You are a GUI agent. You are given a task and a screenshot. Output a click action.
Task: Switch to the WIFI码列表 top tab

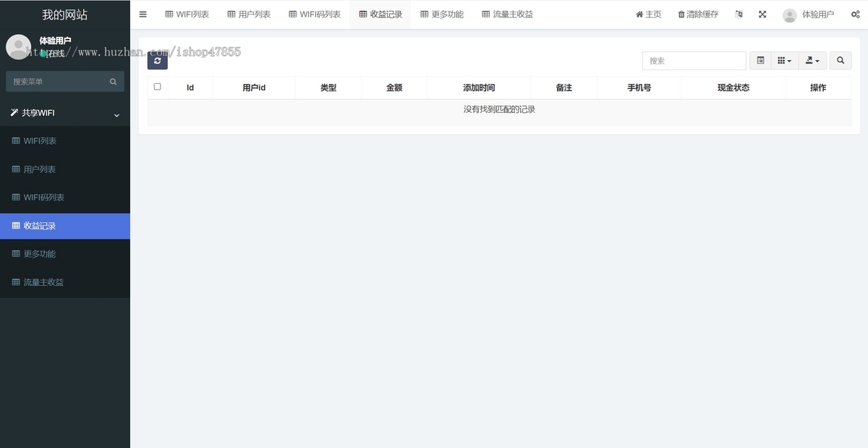[315, 14]
